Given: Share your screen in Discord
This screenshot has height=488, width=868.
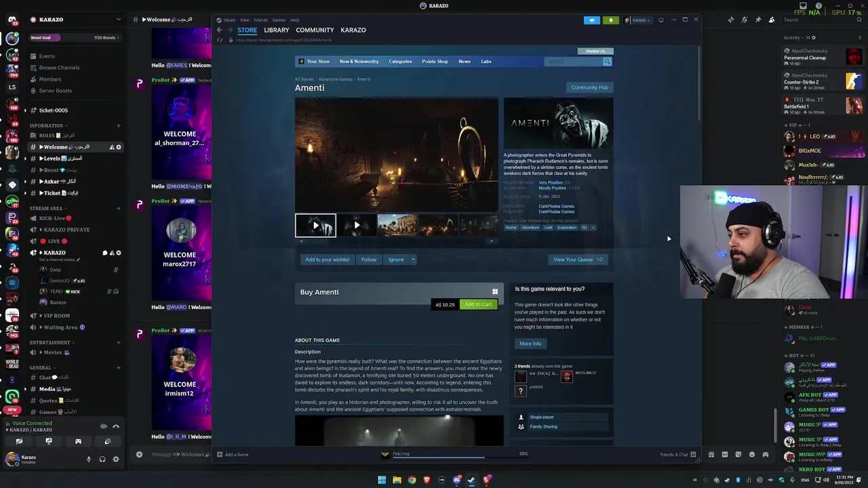Looking at the screenshot, I should (49, 441).
